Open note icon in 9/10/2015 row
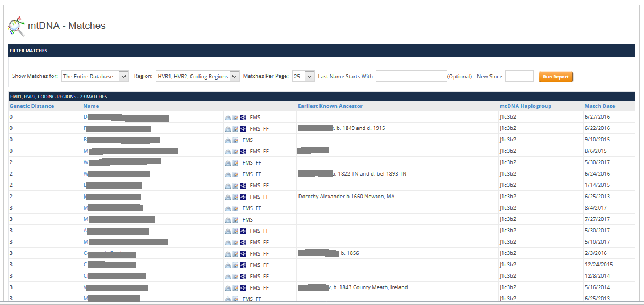 tap(235, 140)
